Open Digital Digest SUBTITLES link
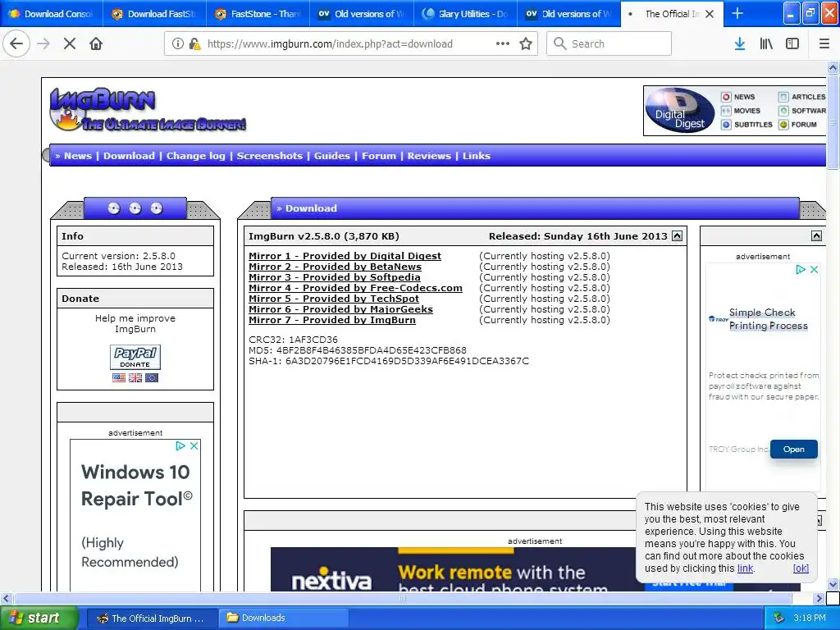The height and width of the screenshot is (630, 840). (746, 125)
